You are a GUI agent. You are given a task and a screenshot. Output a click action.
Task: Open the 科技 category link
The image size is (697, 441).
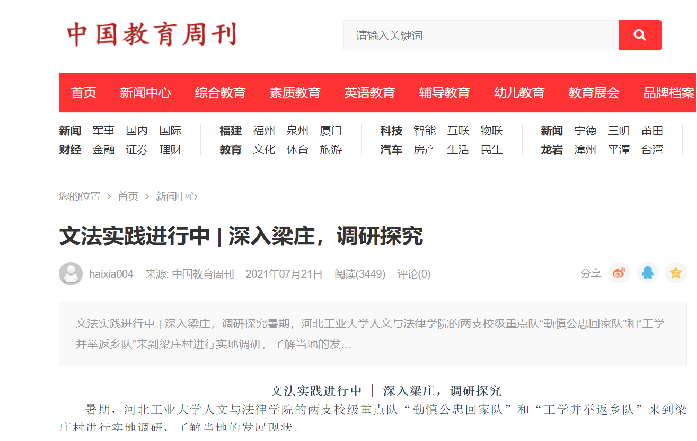391,131
